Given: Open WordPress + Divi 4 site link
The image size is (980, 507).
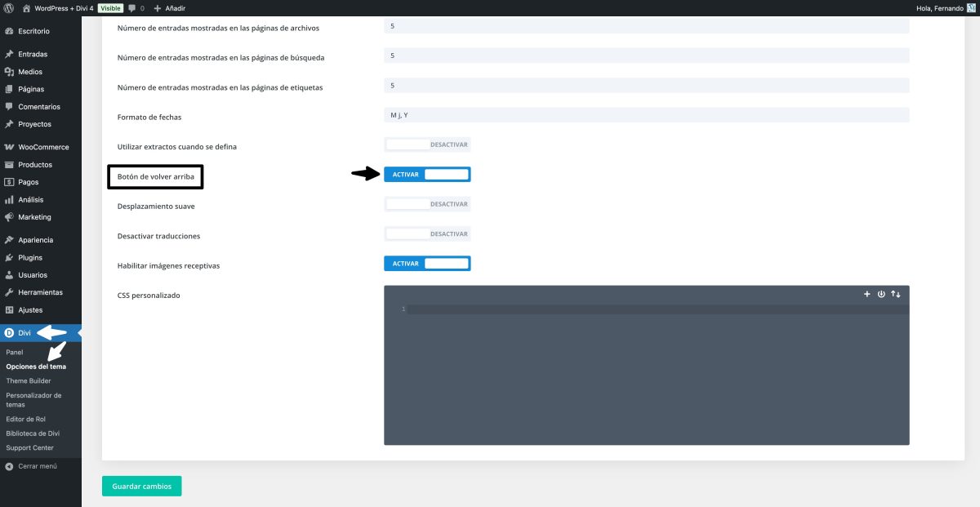Looking at the screenshot, I should pos(64,8).
